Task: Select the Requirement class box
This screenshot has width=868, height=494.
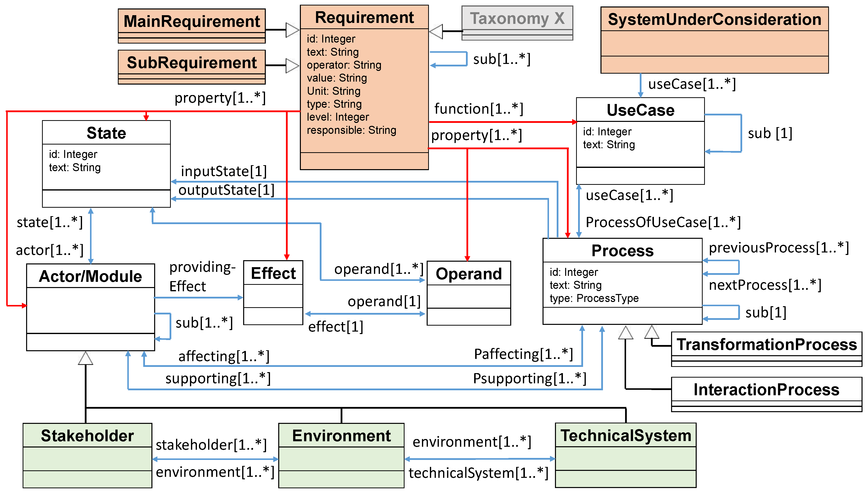Action: 364,17
